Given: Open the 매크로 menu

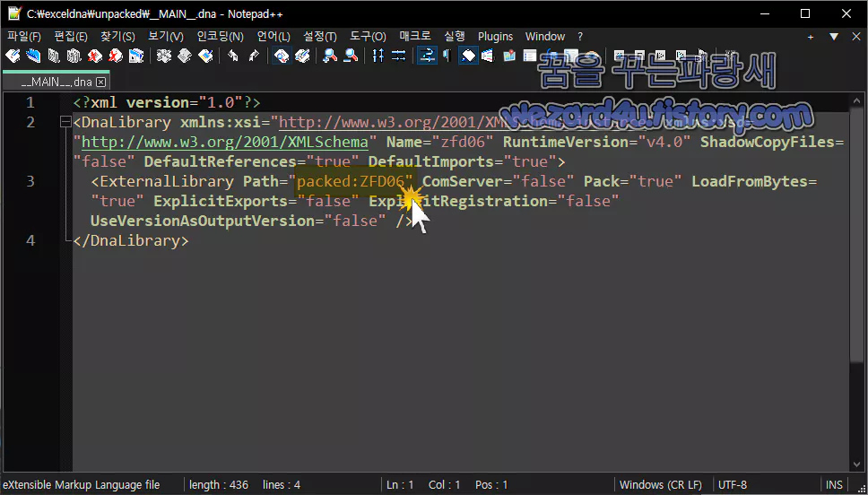Looking at the screenshot, I should [x=415, y=37].
